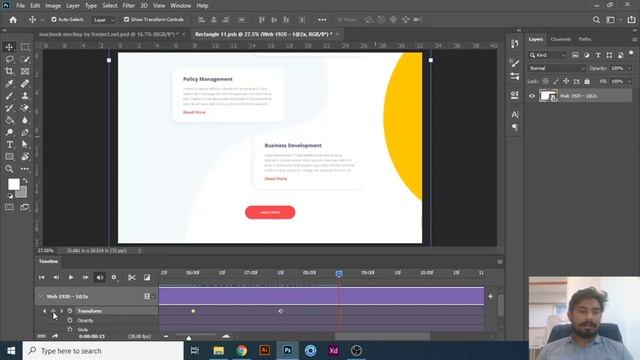Select the Move tool in the toolbox
The width and height of the screenshot is (640, 360).
pyautogui.click(x=9, y=47)
